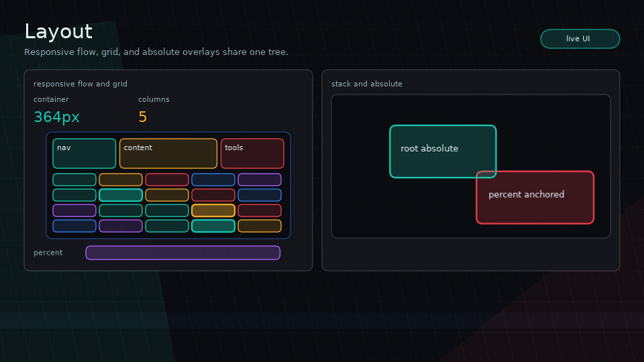644x362 pixels.
Task: Click the columns label
Action: click(x=154, y=99)
